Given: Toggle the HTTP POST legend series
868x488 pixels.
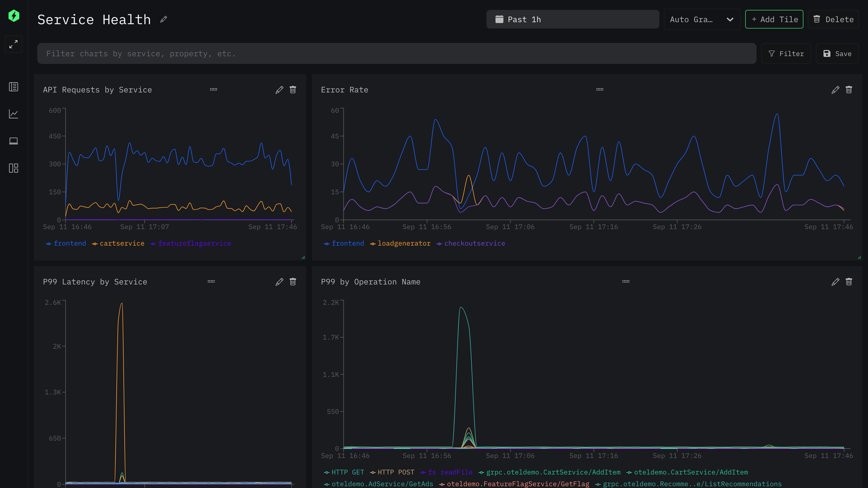Looking at the screenshot, I should [396, 472].
